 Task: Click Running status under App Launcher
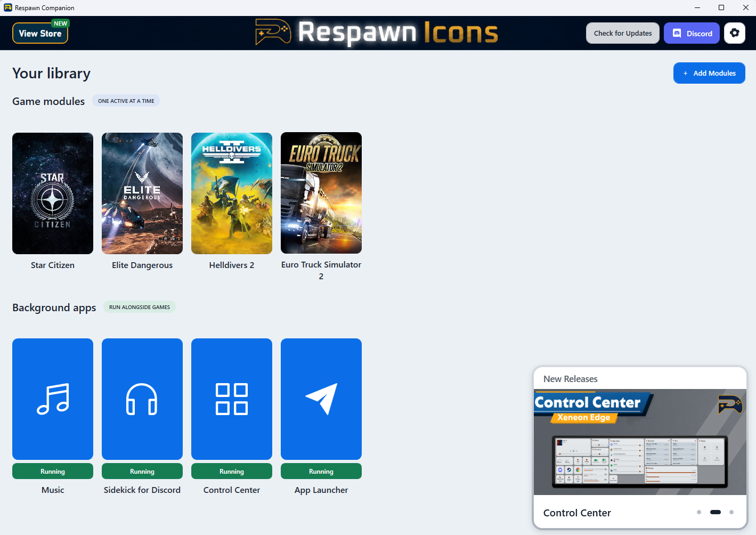321,472
